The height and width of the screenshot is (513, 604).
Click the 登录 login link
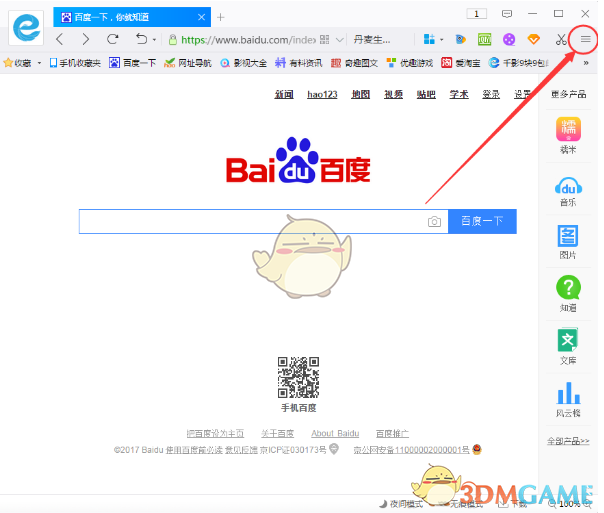(491, 94)
